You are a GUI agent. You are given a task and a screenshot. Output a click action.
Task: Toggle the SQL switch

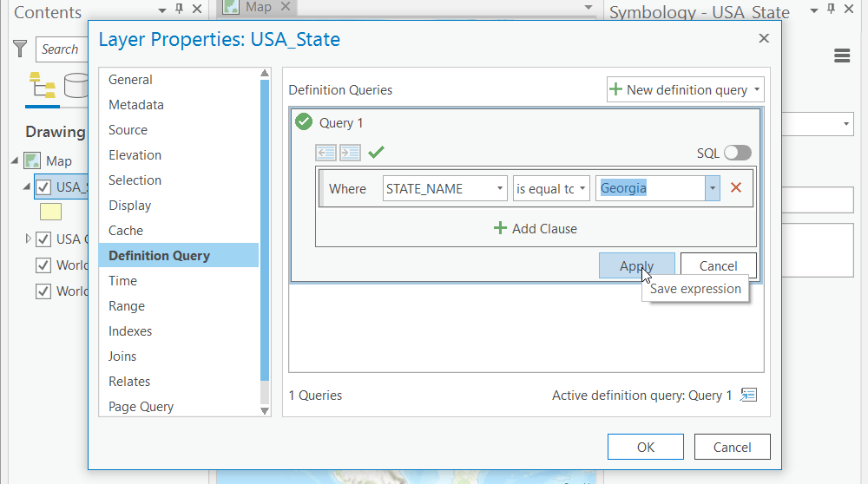click(738, 153)
